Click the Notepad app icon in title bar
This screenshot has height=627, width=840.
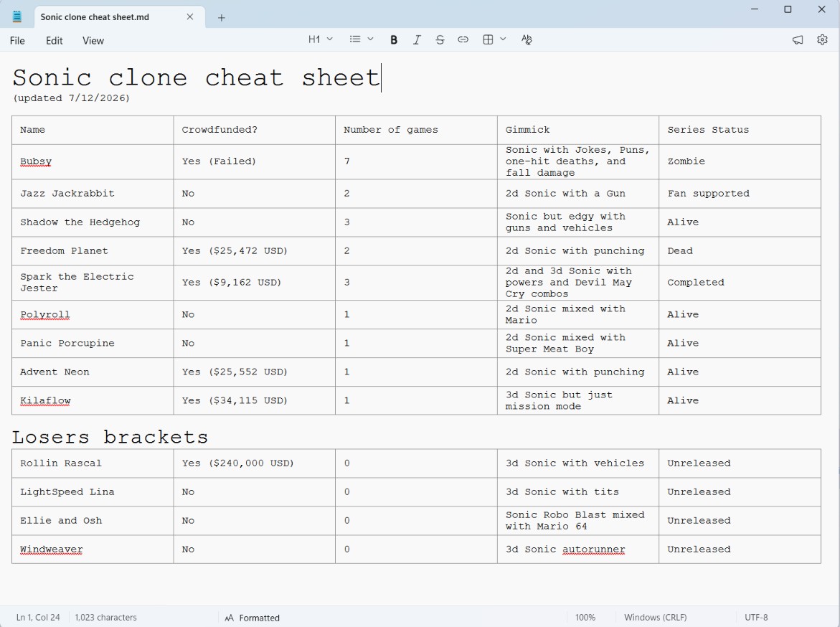(17, 16)
